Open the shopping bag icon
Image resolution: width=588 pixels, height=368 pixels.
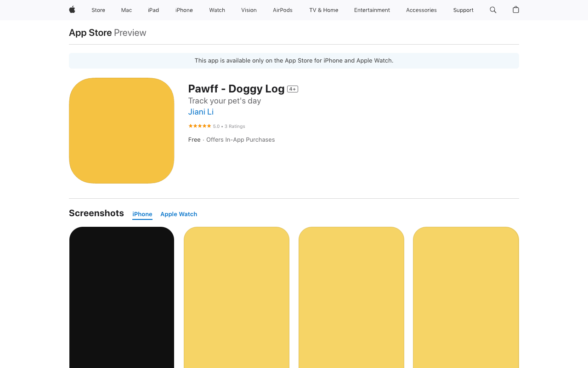[x=516, y=10]
